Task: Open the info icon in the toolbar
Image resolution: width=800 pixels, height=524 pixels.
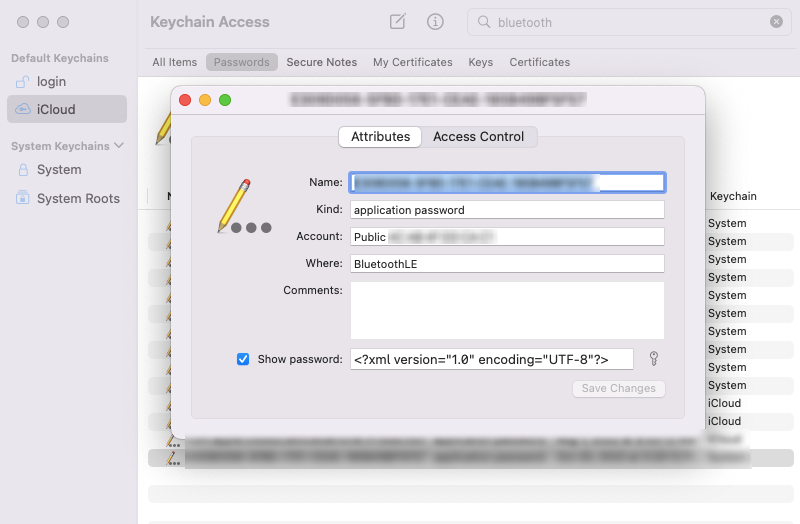Action: [x=435, y=21]
